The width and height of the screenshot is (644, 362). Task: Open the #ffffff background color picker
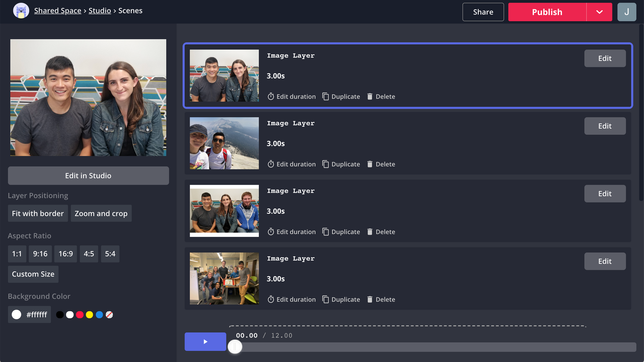pos(29,315)
